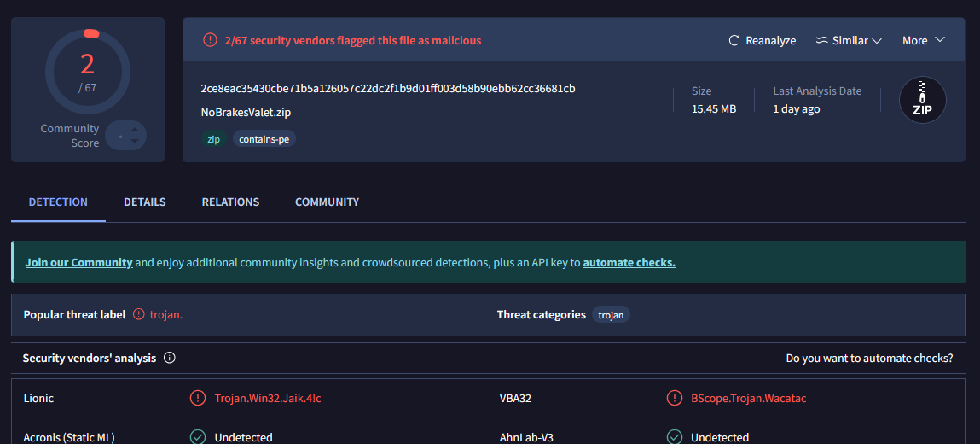Click the Undetected checkmark icon for Acronis
The image size is (980, 444).
point(198,437)
